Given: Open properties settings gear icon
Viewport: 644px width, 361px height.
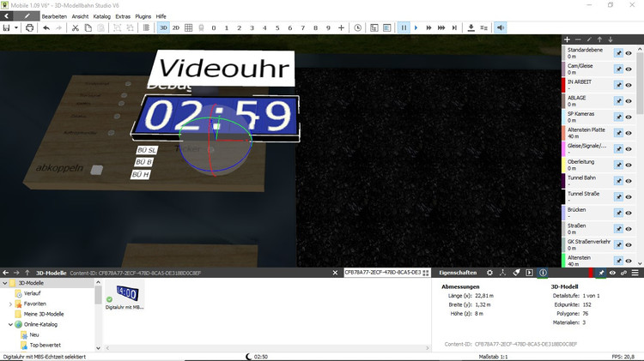Looking at the screenshot, I should (x=489, y=273).
